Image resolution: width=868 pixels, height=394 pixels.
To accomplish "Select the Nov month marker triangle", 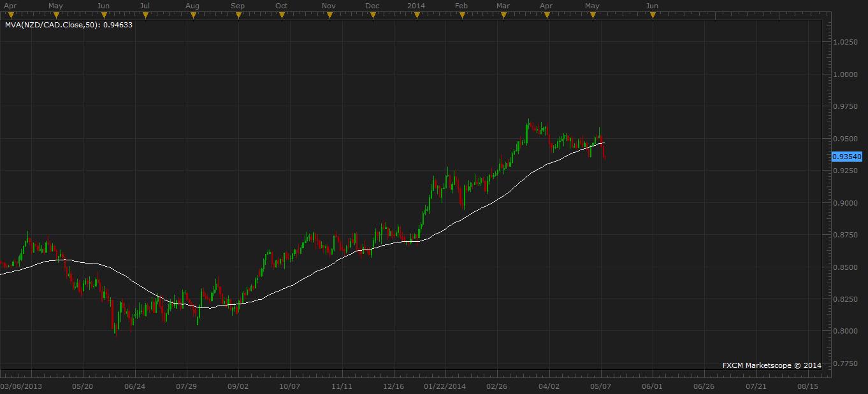I will (329, 16).
